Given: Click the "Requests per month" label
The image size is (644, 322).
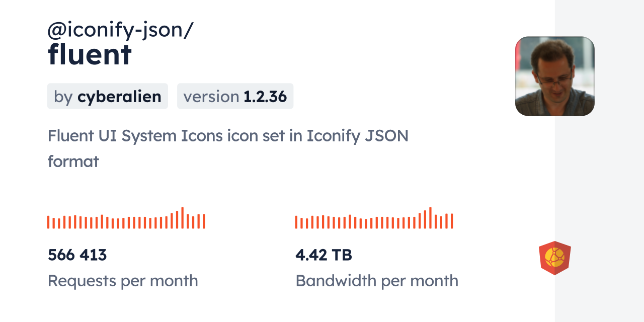Looking at the screenshot, I should (x=122, y=281).
